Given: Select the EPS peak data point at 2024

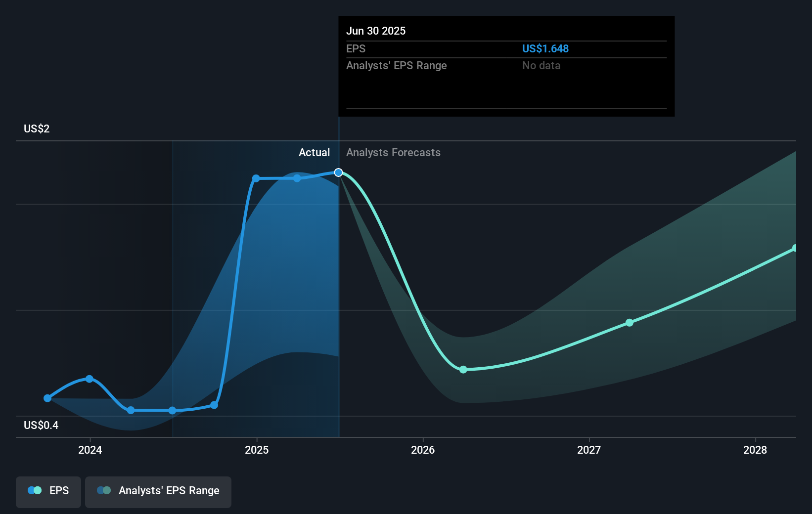Looking at the screenshot, I should pos(89,379).
